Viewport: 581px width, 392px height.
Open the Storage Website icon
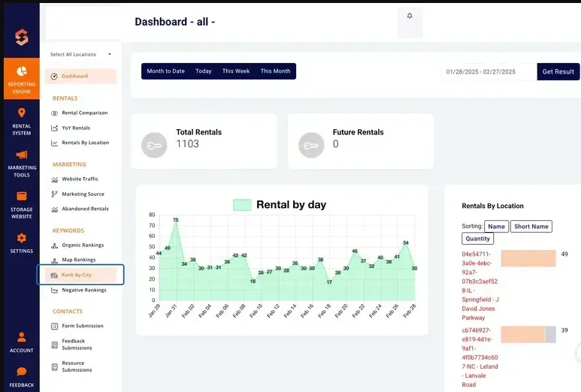(x=22, y=196)
